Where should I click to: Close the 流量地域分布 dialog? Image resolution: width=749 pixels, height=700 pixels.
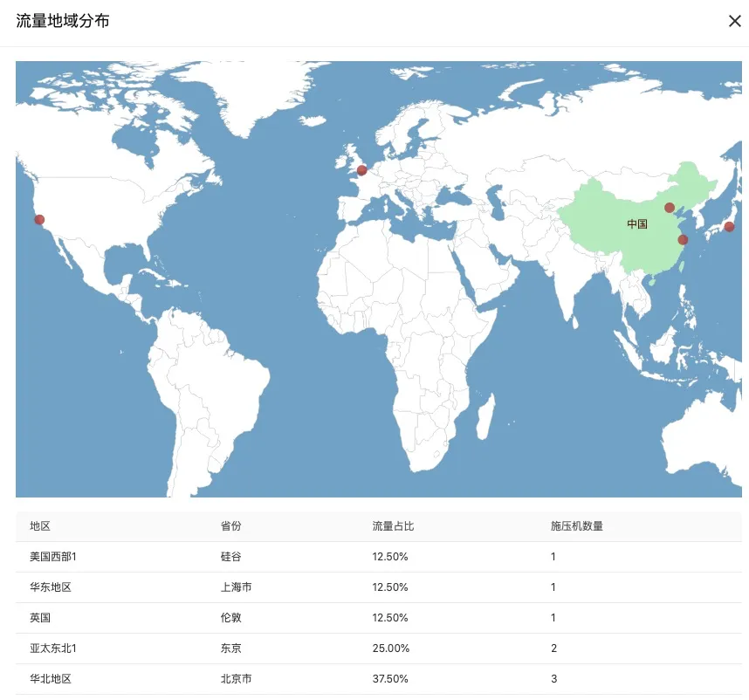point(735,21)
